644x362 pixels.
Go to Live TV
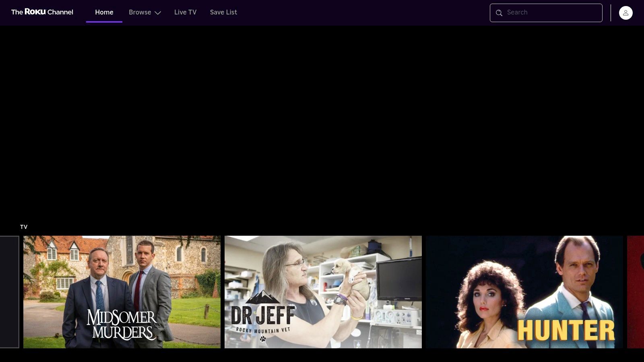(x=186, y=12)
